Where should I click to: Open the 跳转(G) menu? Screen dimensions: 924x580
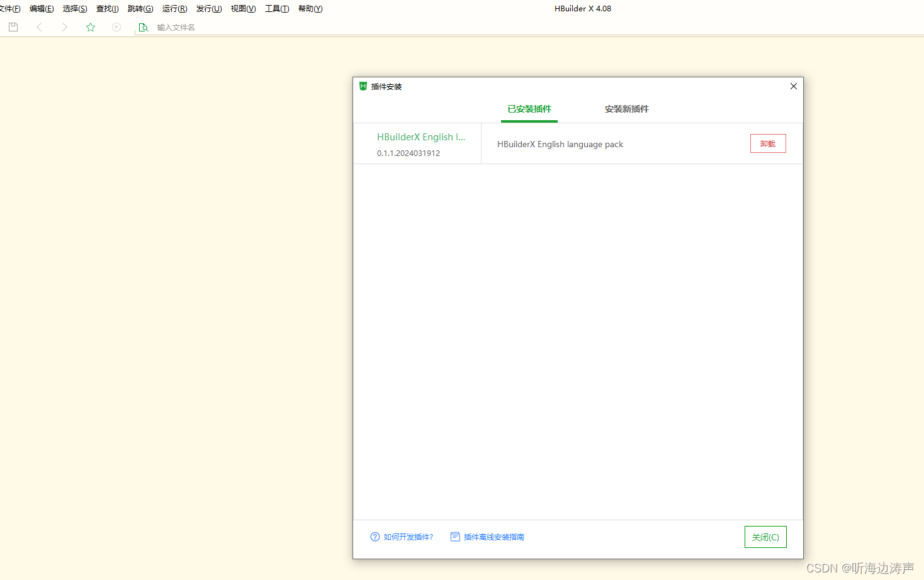point(140,9)
